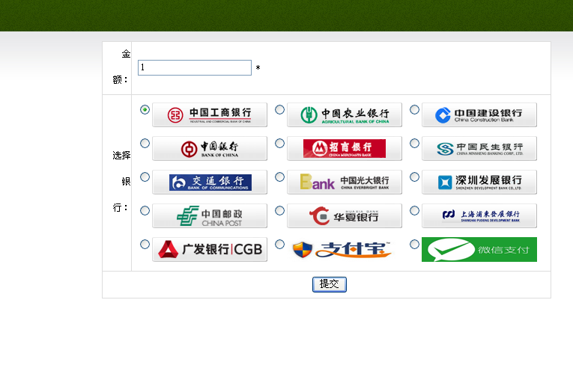Select the Agricultural Bank of China radio button
Viewport: 573px width, 392px height.
279,109
